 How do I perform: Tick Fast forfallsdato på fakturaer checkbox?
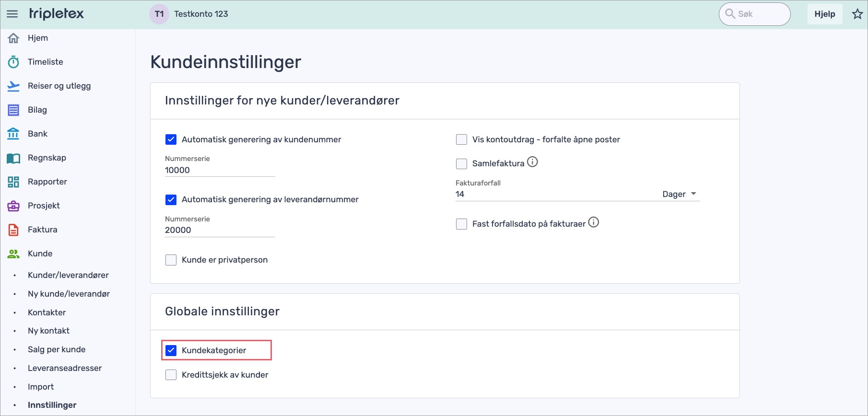click(x=461, y=224)
